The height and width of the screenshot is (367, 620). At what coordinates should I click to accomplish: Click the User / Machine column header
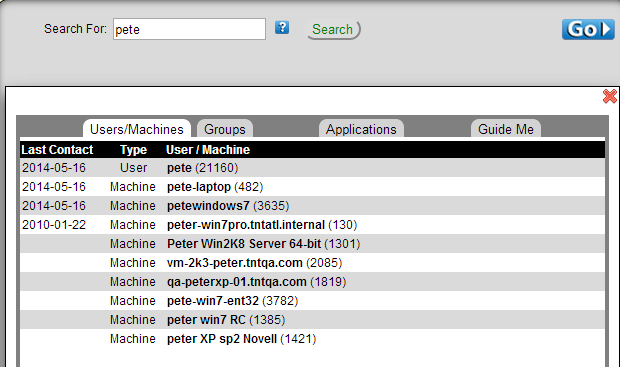[208, 150]
